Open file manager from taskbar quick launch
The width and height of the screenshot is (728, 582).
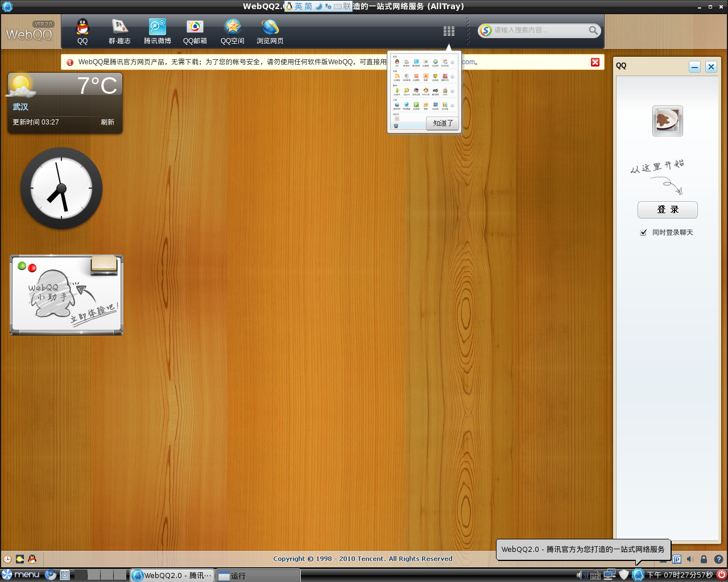coord(65,575)
